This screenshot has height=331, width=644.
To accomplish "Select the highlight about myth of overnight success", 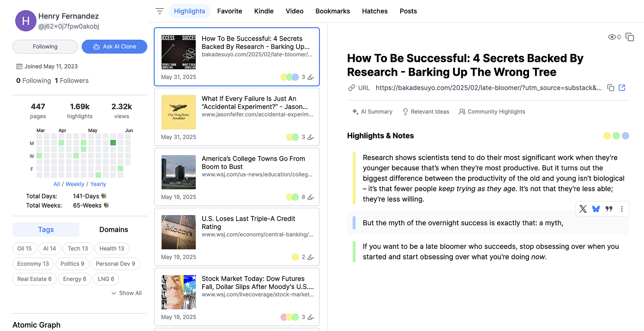I will click(x=488, y=223).
